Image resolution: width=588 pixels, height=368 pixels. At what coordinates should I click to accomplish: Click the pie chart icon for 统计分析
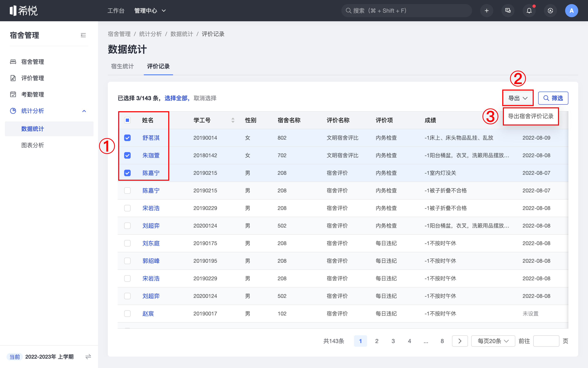pos(13,111)
